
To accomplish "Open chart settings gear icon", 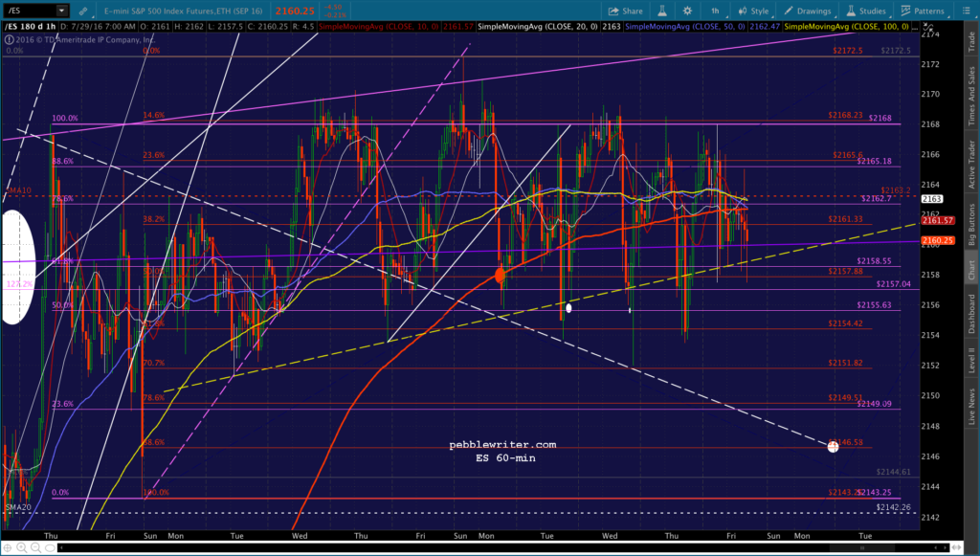I will tap(687, 11).
